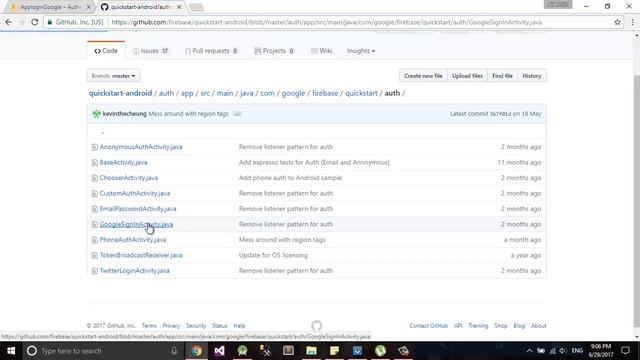Open File Explorer from the taskbar
The image size is (640, 360).
(311, 351)
